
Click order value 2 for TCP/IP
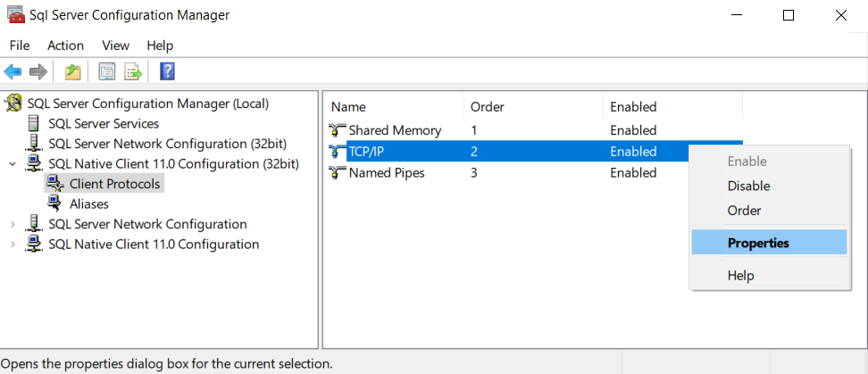(x=474, y=151)
